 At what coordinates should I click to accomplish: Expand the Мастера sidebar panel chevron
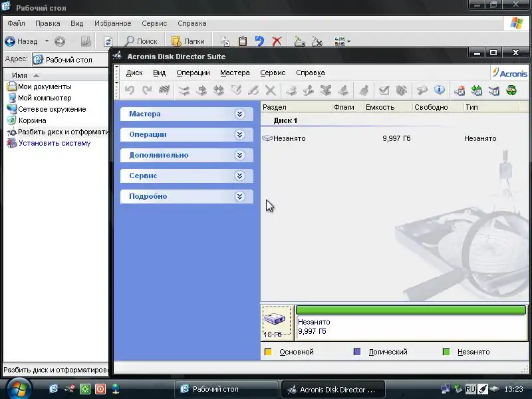(x=239, y=114)
